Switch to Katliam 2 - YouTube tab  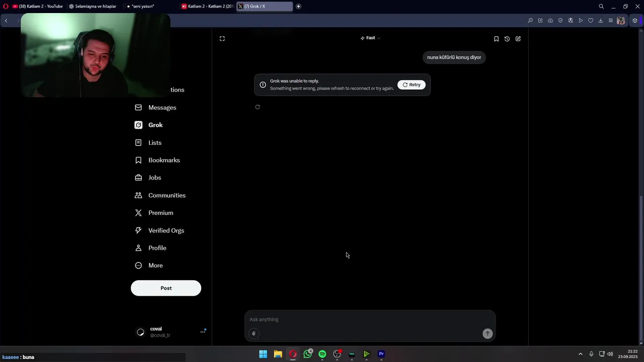pos(38,7)
